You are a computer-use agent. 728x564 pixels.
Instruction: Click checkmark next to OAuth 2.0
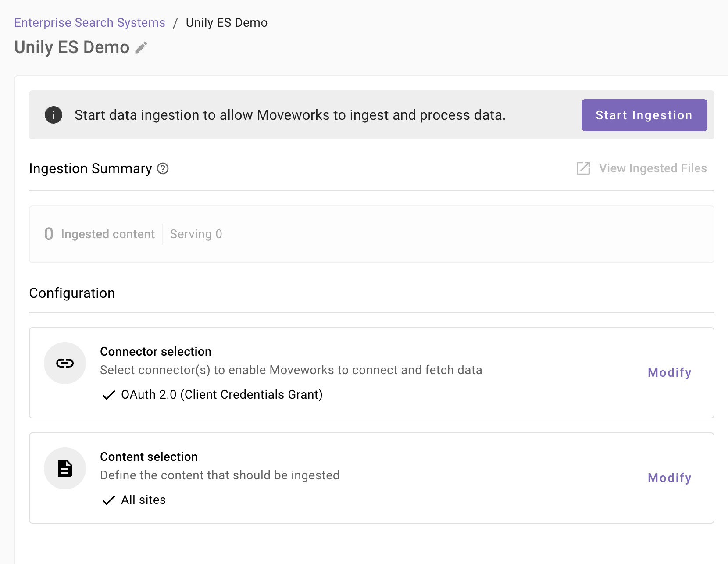click(108, 395)
